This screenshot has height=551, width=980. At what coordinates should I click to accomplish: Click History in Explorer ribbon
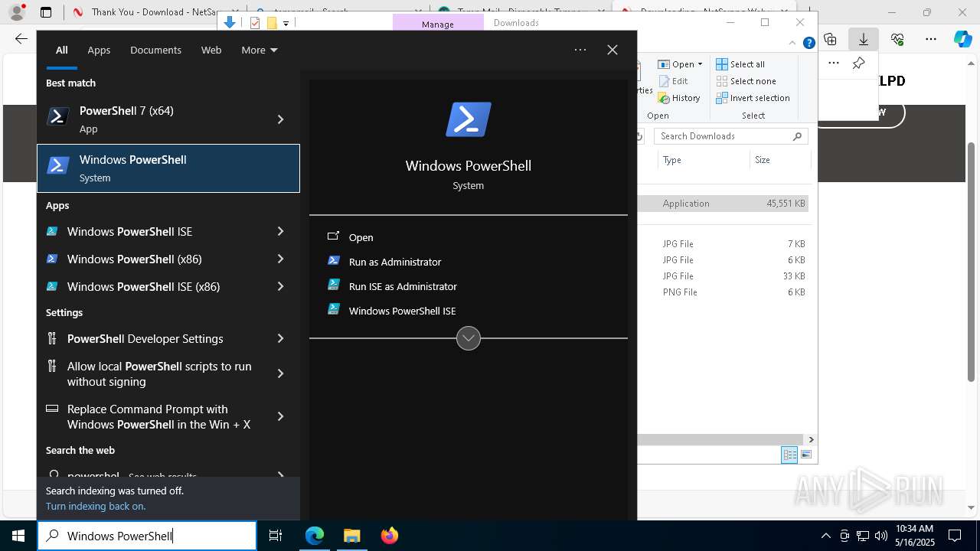[680, 98]
